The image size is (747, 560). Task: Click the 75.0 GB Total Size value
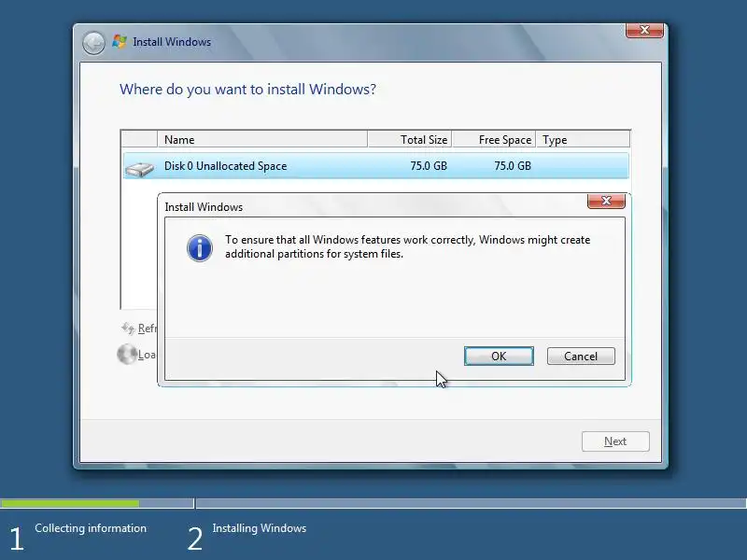[x=429, y=166]
